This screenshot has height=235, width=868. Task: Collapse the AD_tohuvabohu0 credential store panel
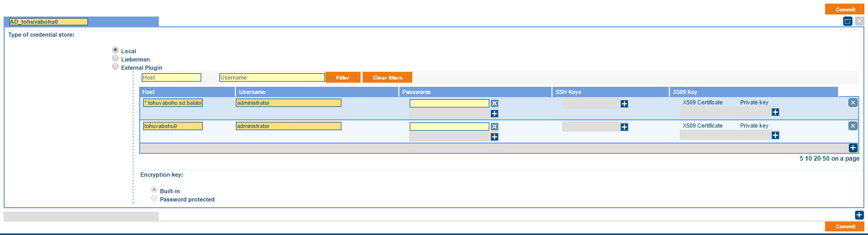pos(847,21)
